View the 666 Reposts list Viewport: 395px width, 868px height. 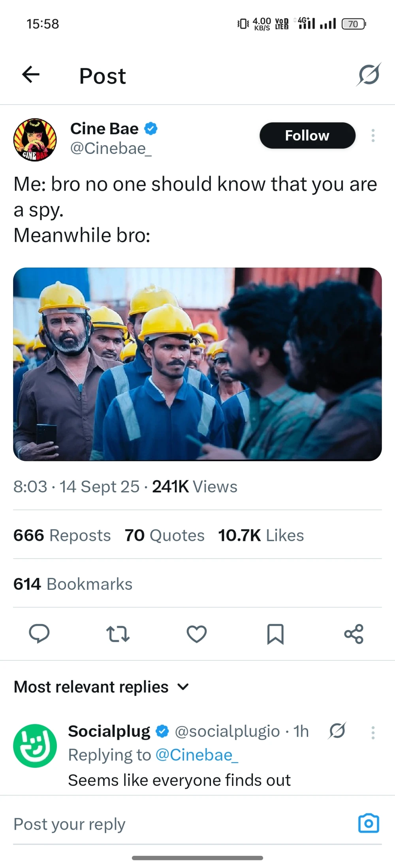click(62, 535)
